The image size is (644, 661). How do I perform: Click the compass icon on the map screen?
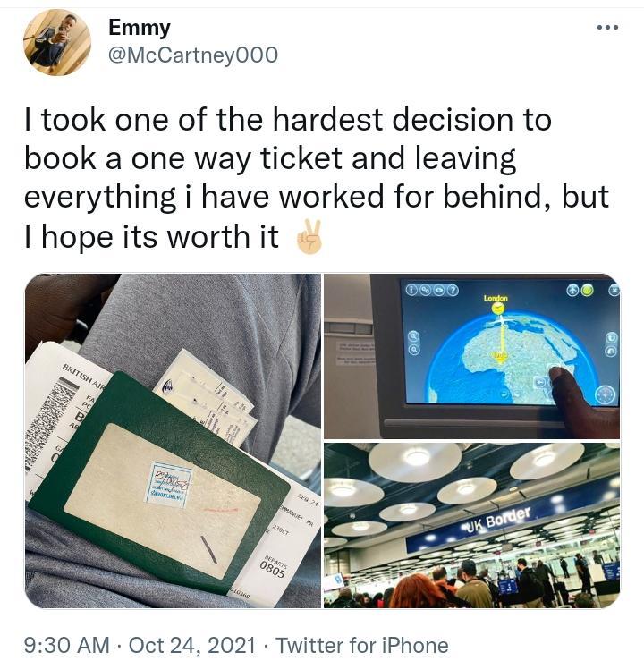[x=605, y=395]
